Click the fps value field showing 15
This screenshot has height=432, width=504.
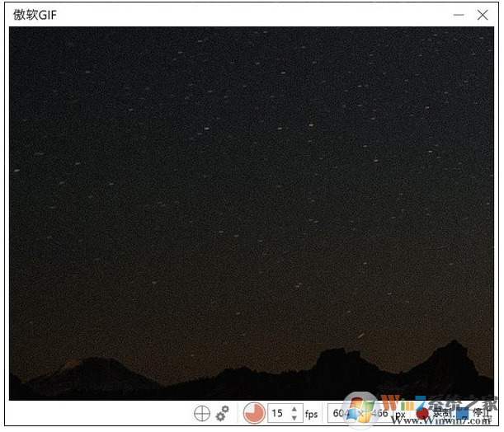click(277, 414)
